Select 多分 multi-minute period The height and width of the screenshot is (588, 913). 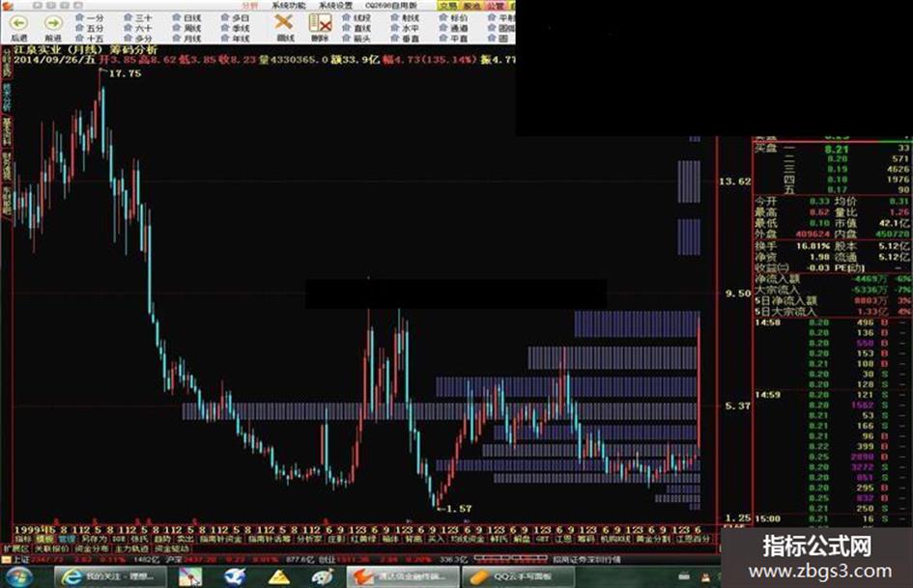coord(138,39)
